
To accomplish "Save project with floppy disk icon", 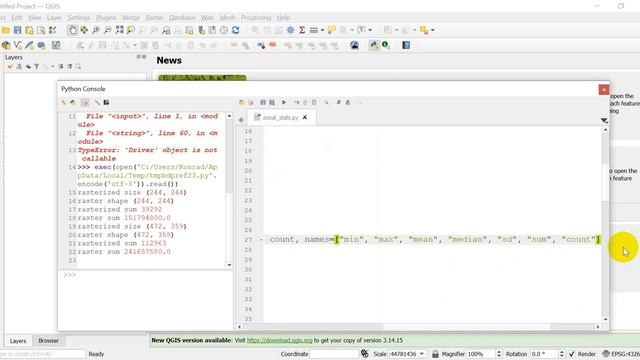I will coord(18,30).
